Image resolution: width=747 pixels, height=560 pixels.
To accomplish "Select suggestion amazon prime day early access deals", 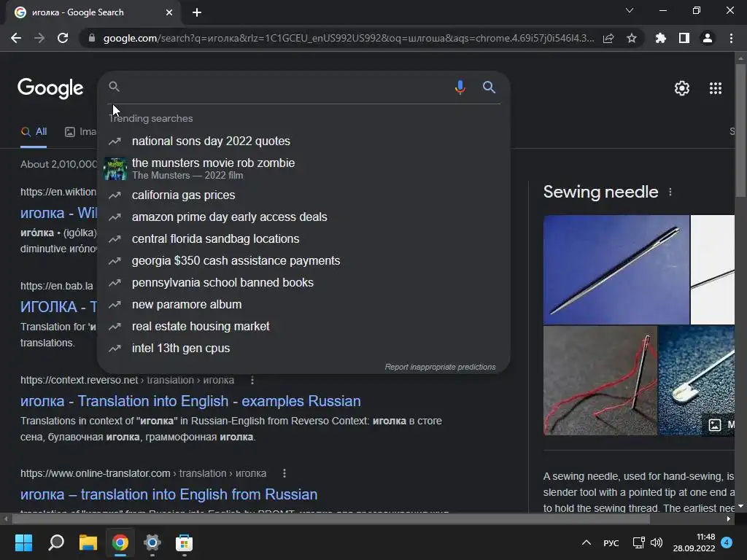I will point(304,217).
